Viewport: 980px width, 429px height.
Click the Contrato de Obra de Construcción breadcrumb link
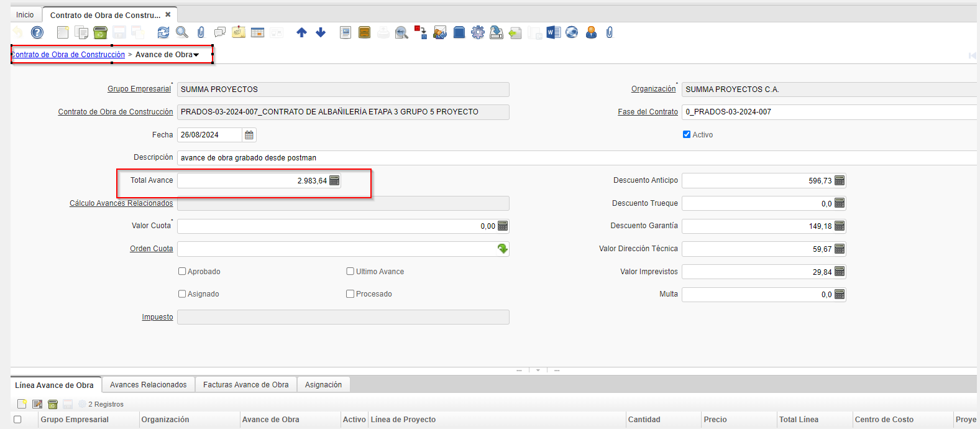tap(68, 55)
